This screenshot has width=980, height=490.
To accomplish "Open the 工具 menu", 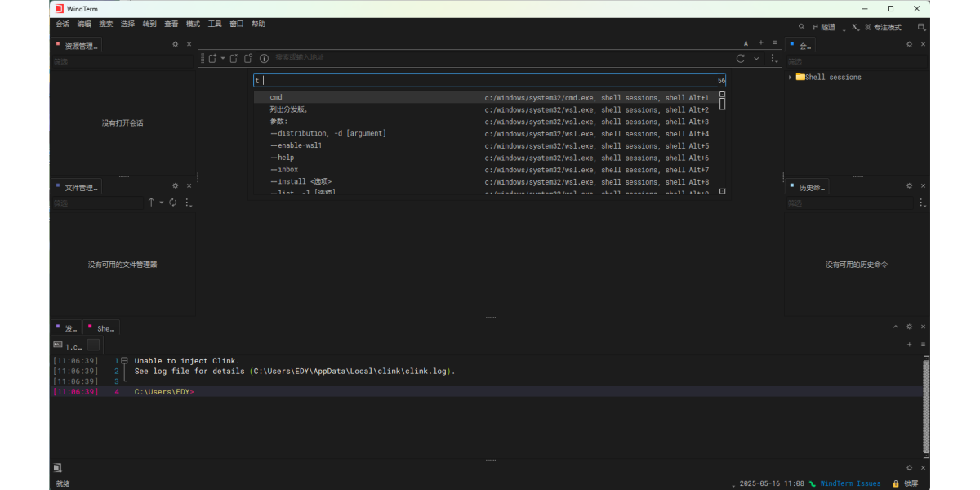I will [215, 24].
